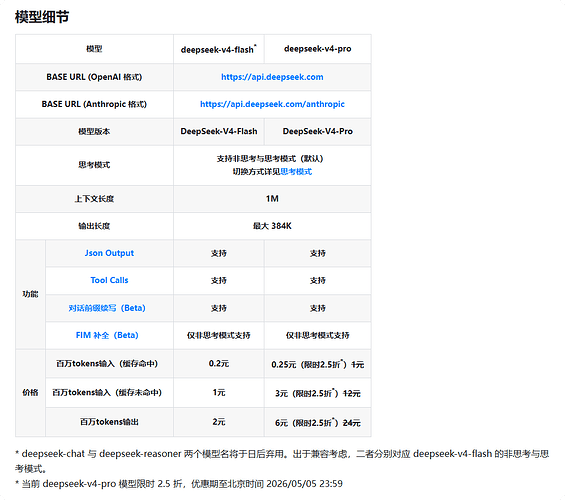
Task: Click the footnote about 2.5 折 deadline
Action: pyautogui.click(x=179, y=484)
